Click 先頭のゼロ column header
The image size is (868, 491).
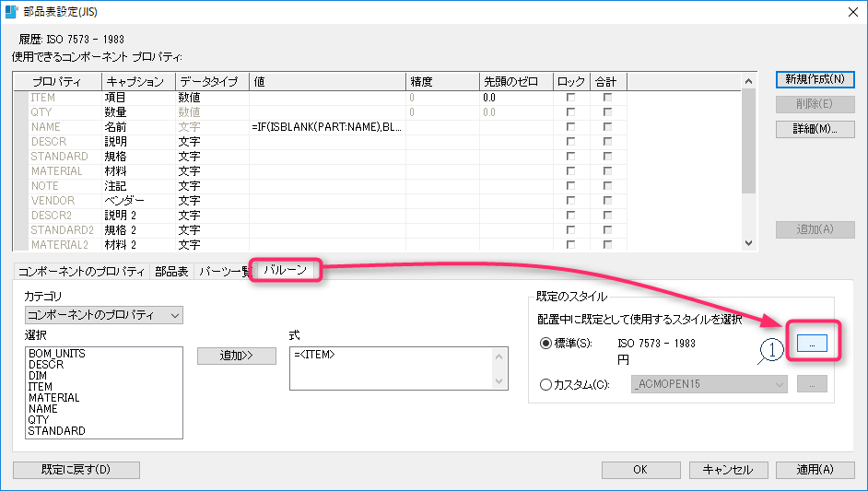click(516, 82)
